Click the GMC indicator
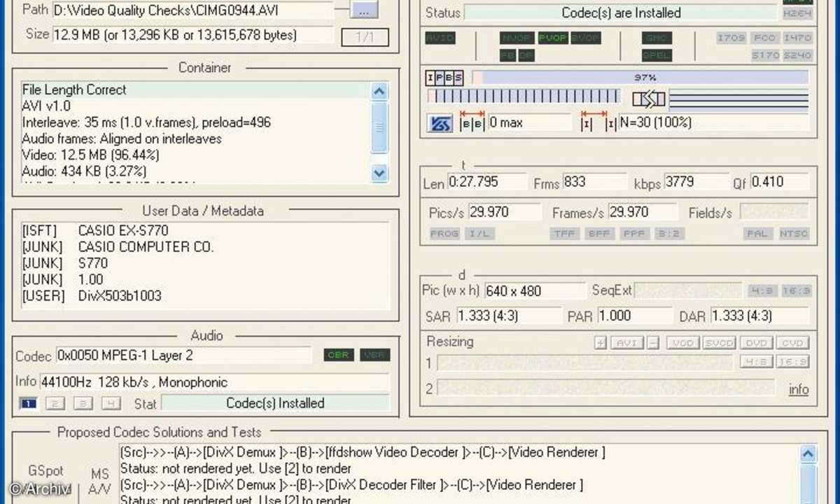840x504 pixels. 657,38
